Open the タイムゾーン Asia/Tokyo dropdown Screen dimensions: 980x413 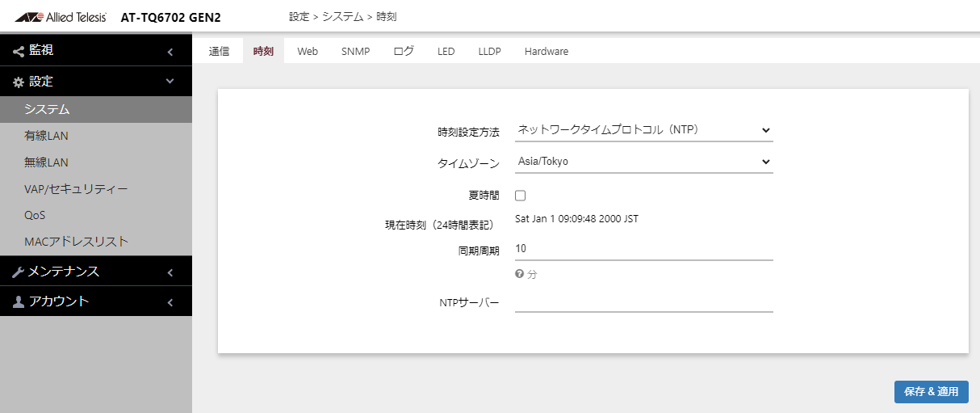(643, 162)
